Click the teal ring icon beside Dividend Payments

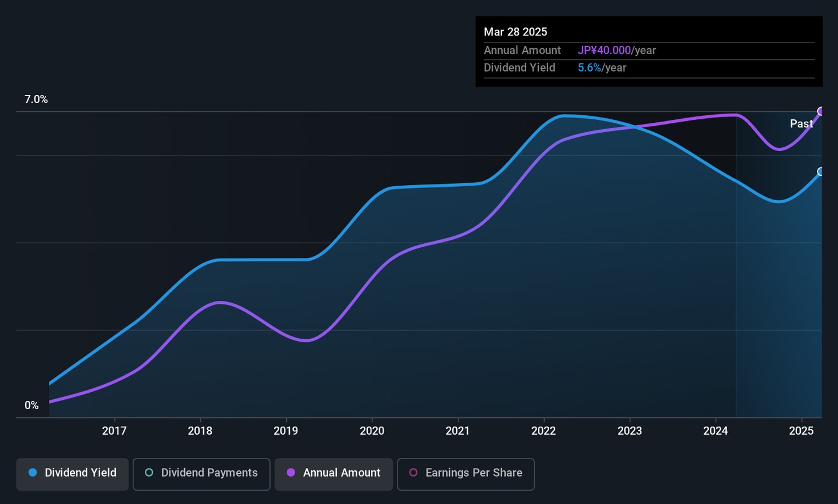[149, 473]
